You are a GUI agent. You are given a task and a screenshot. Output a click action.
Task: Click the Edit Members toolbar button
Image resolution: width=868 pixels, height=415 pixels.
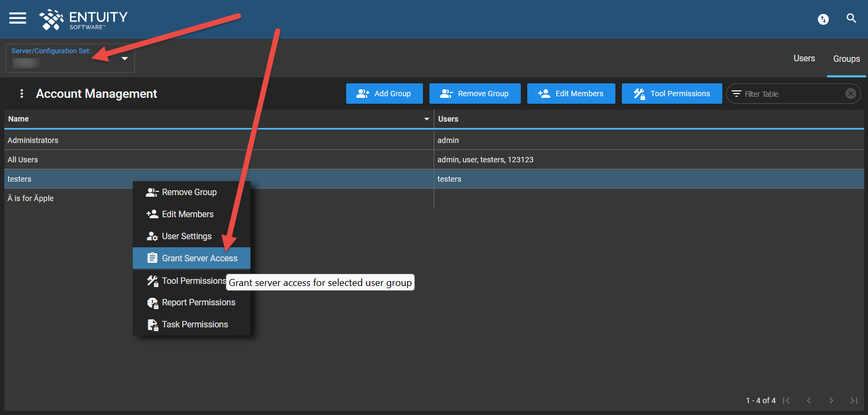click(x=571, y=94)
